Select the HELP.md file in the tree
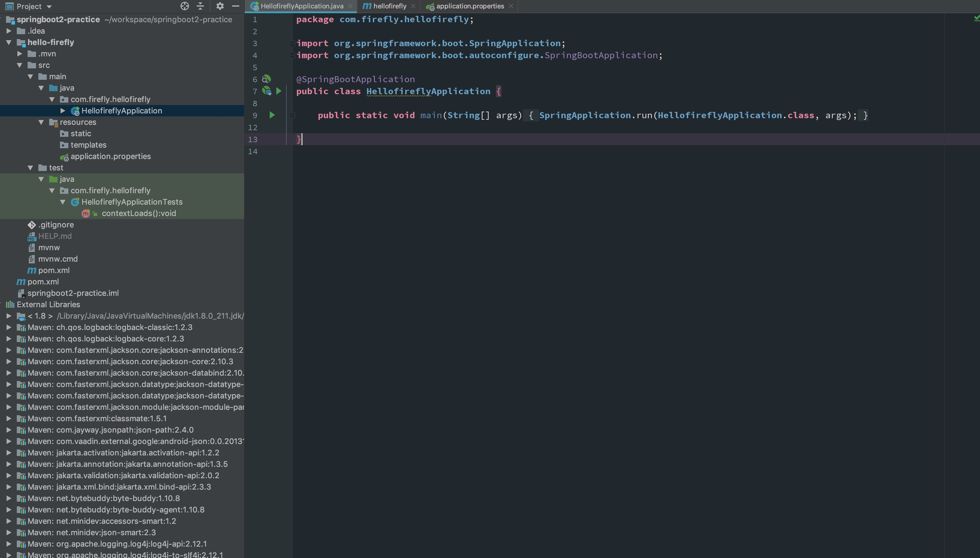980x558 pixels. (55, 236)
